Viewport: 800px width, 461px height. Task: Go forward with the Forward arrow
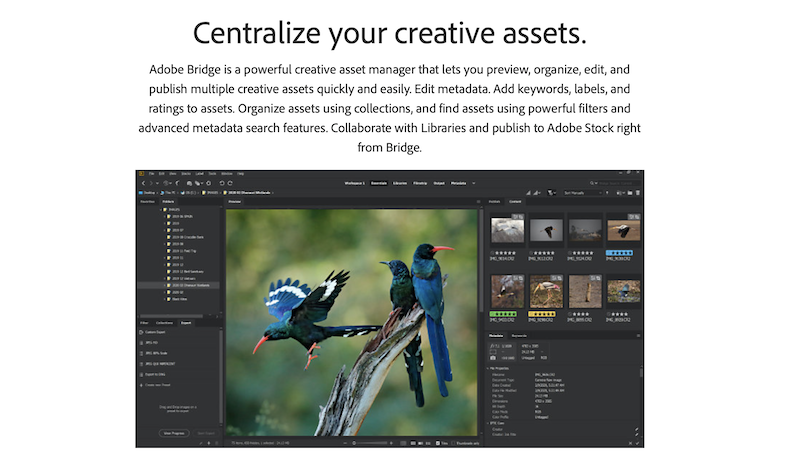pos(151,183)
